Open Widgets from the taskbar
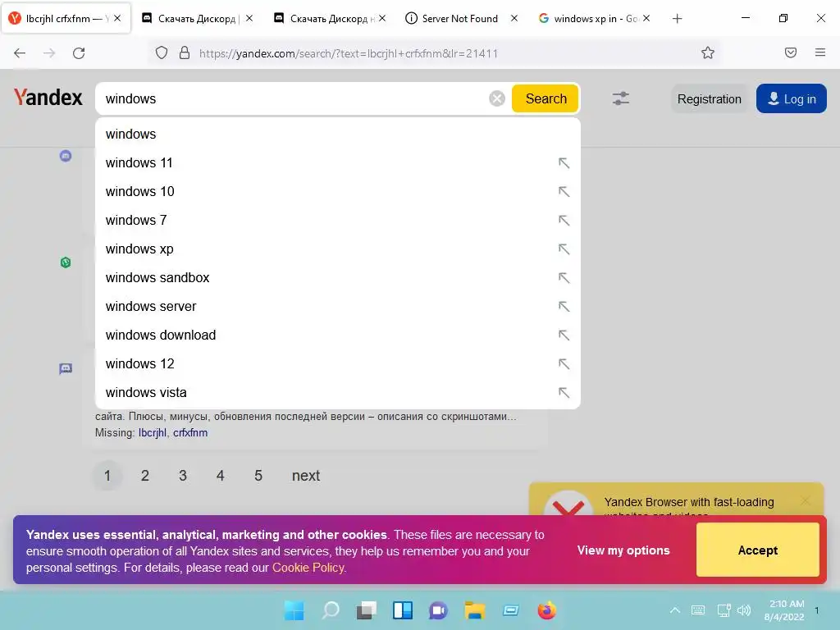Screen dimensions: 840x630 point(402,610)
